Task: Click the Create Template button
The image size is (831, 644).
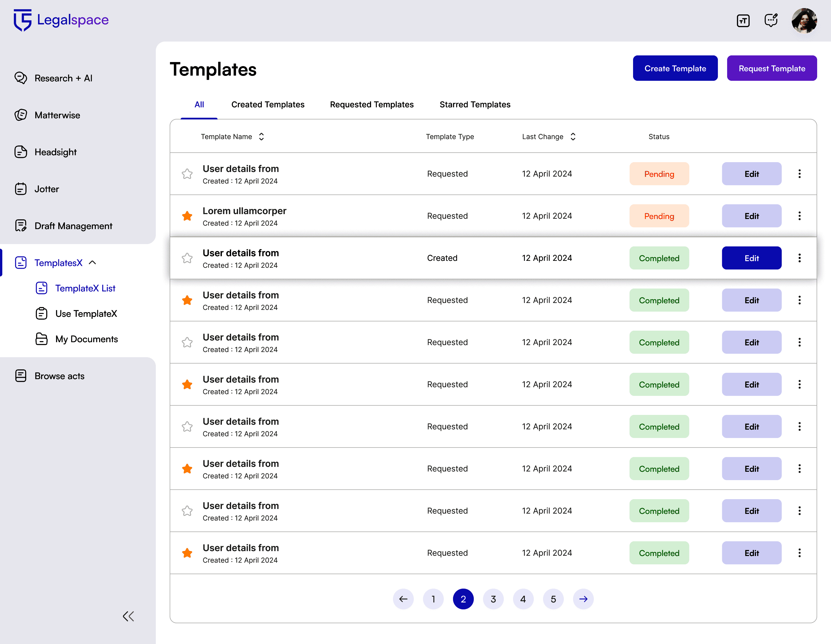Action: [675, 68]
